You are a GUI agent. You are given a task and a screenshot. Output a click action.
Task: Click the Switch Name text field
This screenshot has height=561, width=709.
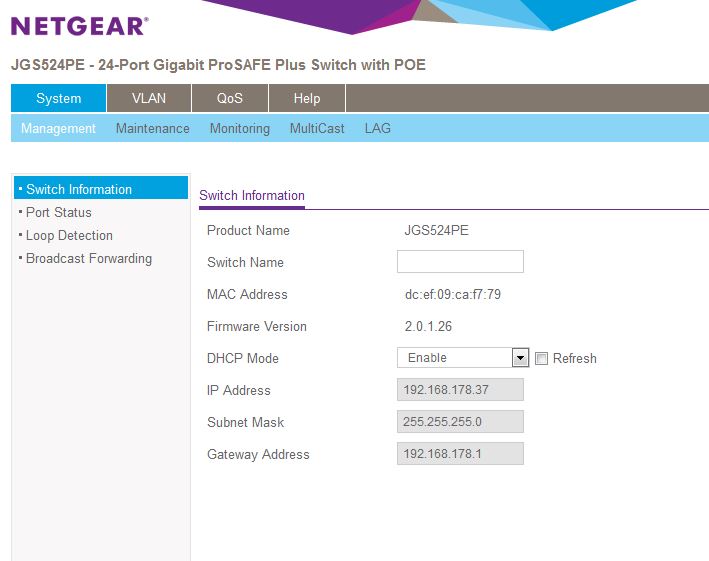point(460,262)
